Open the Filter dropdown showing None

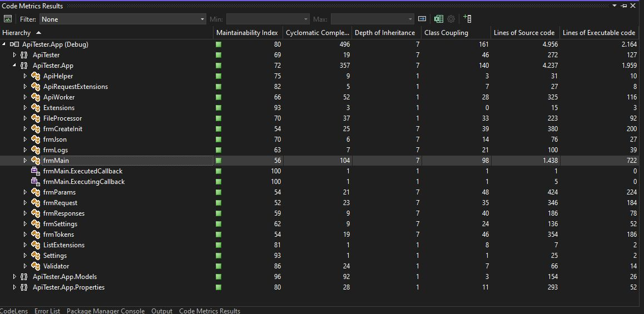pos(123,19)
